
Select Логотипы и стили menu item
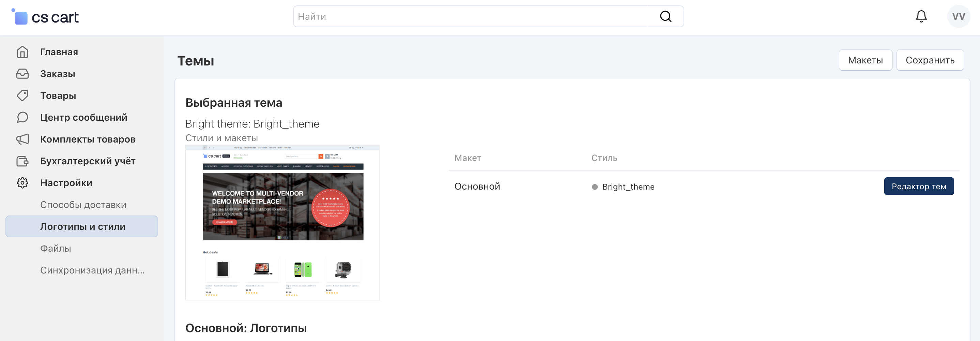[82, 226]
